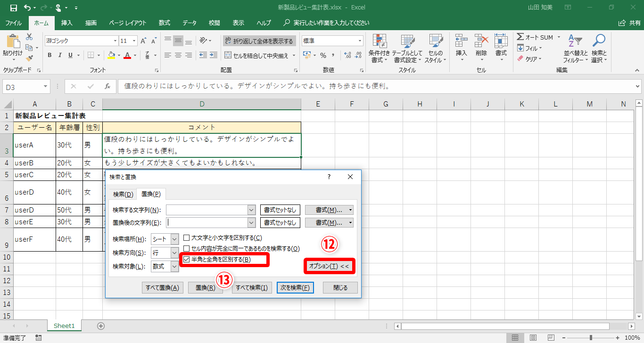Image resolution: width=644 pixels, height=343 pixels.
Task: Click the 置換後の文字列 input field
Action: tap(206, 222)
